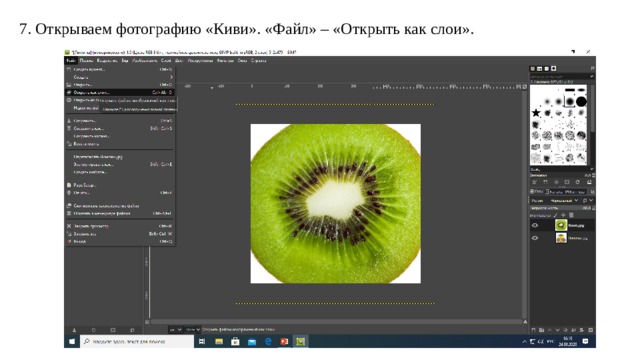Click Open brush as image button
The image size is (640, 360).
[x=589, y=182]
